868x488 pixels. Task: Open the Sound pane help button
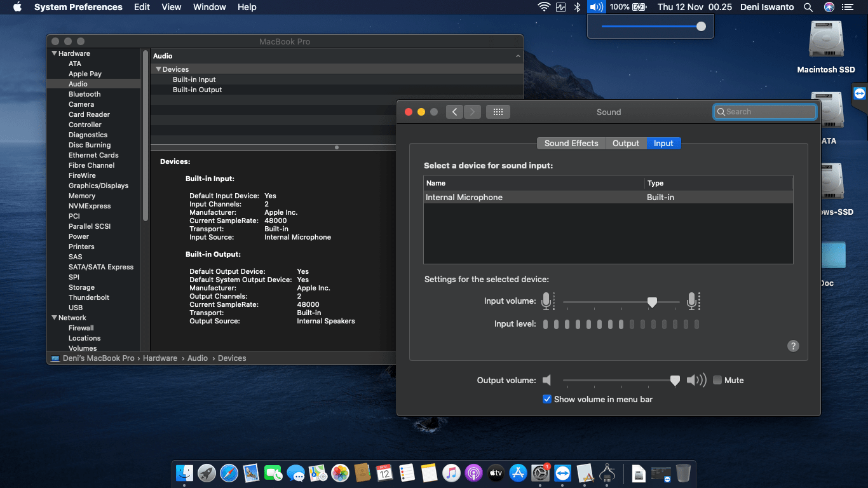pyautogui.click(x=793, y=346)
